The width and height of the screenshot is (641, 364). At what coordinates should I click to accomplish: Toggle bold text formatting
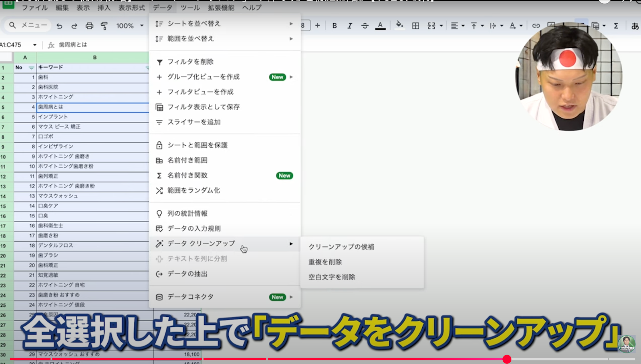click(x=335, y=26)
